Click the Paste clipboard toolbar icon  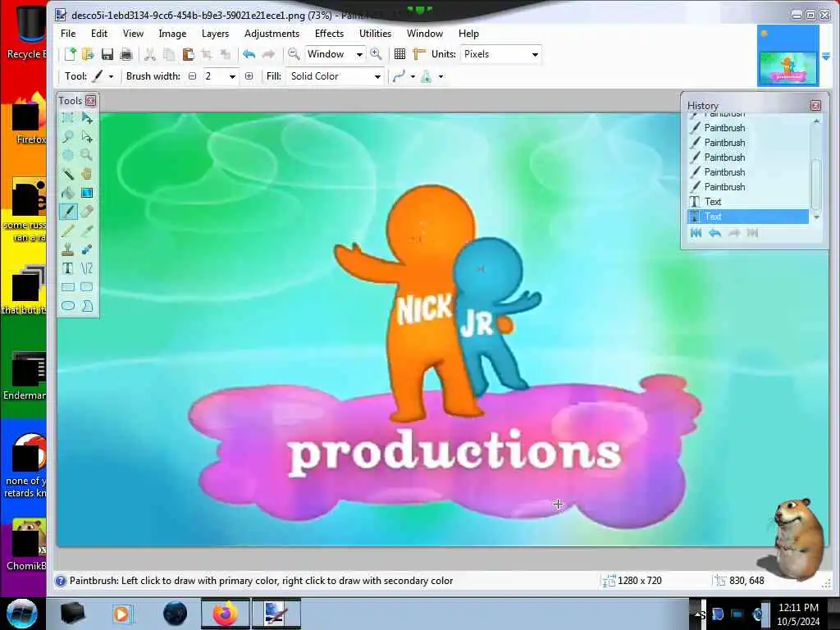[x=188, y=54]
